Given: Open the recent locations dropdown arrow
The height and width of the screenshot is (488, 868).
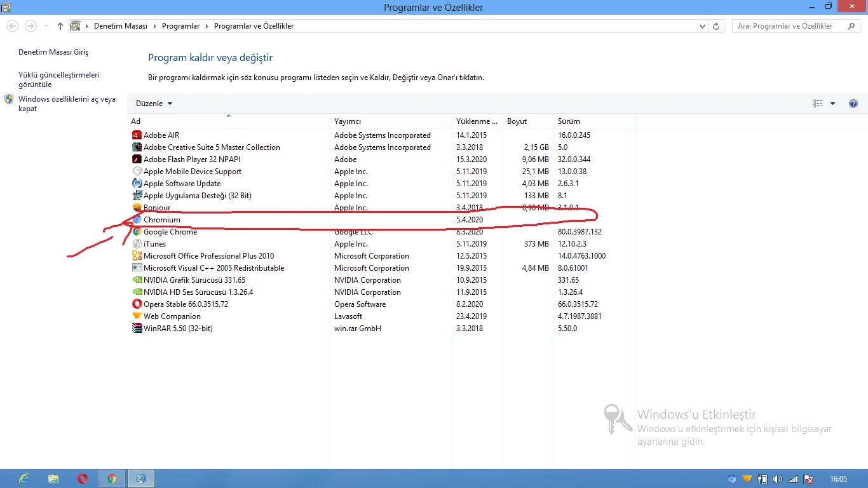Looking at the screenshot, I should (x=46, y=26).
